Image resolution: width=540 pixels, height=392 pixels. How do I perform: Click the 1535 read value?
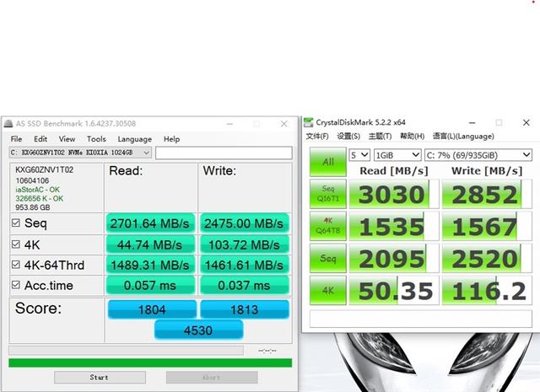point(394,226)
